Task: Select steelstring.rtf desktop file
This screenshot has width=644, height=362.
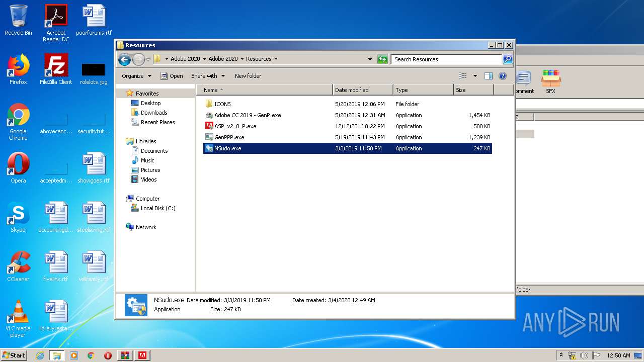Action: (94, 217)
